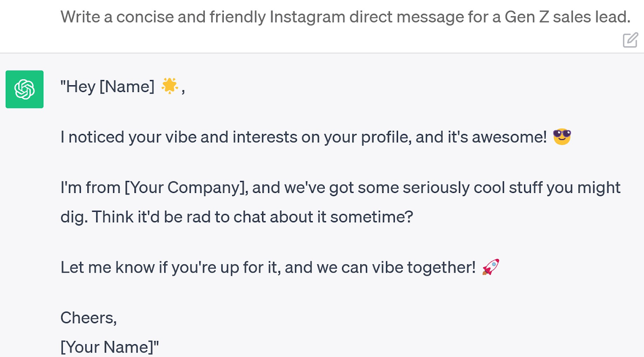Screen dimensions: 644x357
Task: Select the [Your Company] placeholder
Action: (185, 187)
